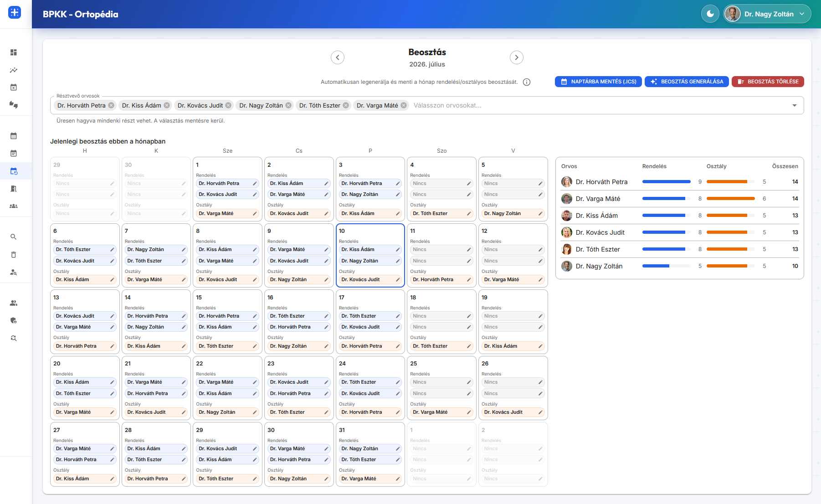Remove Dr. Varga Máté chip from participants
Viewport: 821px width, 504px height.
coord(404,105)
